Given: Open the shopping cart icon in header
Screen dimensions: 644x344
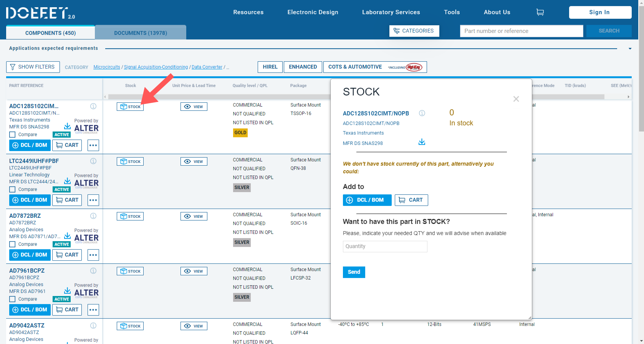Looking at the screenshot, I should [540, 12].
